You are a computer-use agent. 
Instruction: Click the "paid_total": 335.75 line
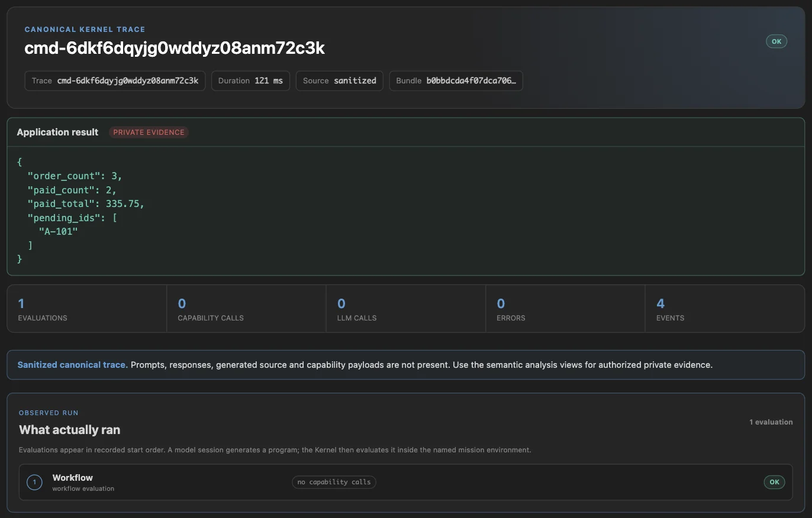86,203
